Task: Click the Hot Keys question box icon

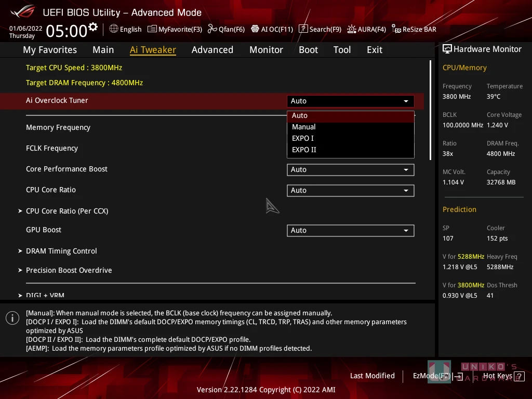Action: pyautogui.click(x=520, y=376)
